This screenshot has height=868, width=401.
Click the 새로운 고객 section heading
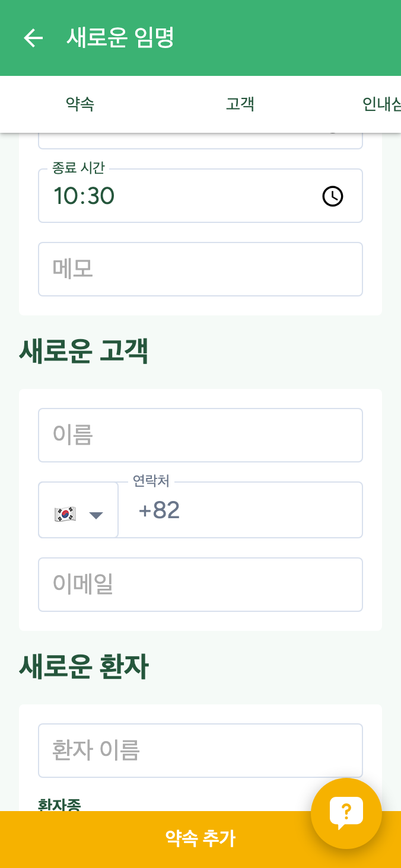point(84,352)
